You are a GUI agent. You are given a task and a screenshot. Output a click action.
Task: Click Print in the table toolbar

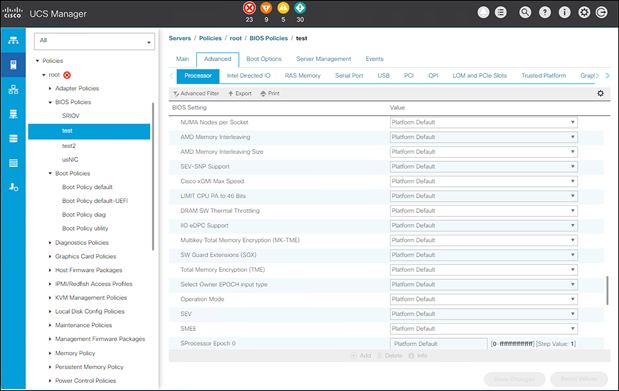click(270, 94)
